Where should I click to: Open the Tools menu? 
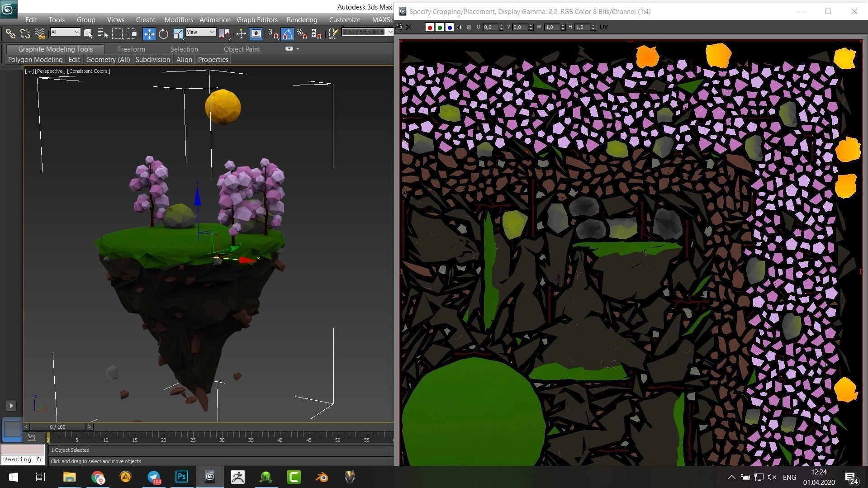coord(57,19)
